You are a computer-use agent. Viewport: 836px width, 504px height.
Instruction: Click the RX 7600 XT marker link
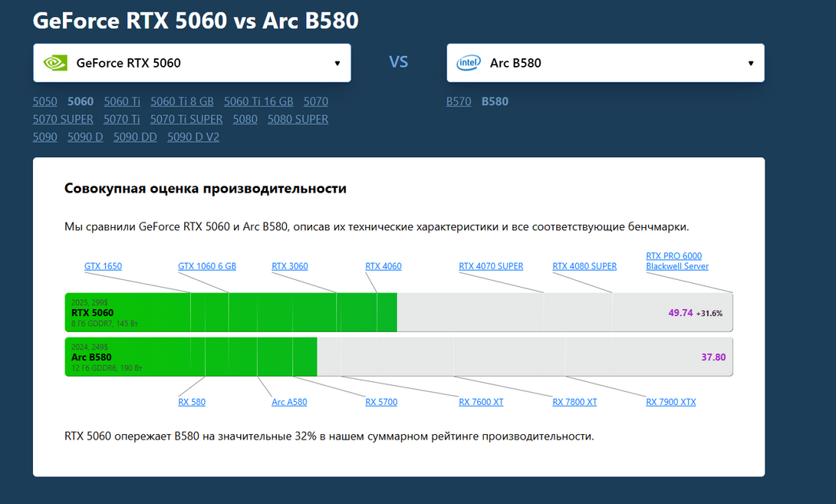click(481, 401)
